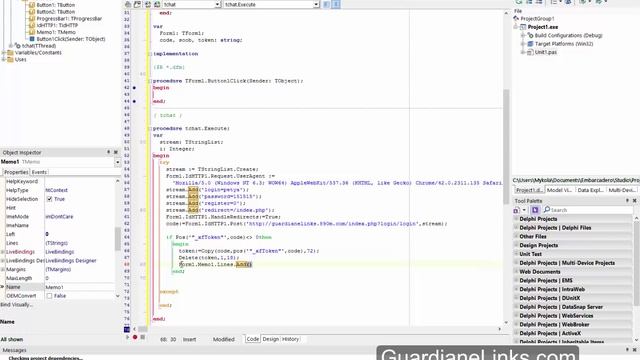640x360 pixels.
Task: Switch to the Data Explorer tab
Action: pos(590,190)
